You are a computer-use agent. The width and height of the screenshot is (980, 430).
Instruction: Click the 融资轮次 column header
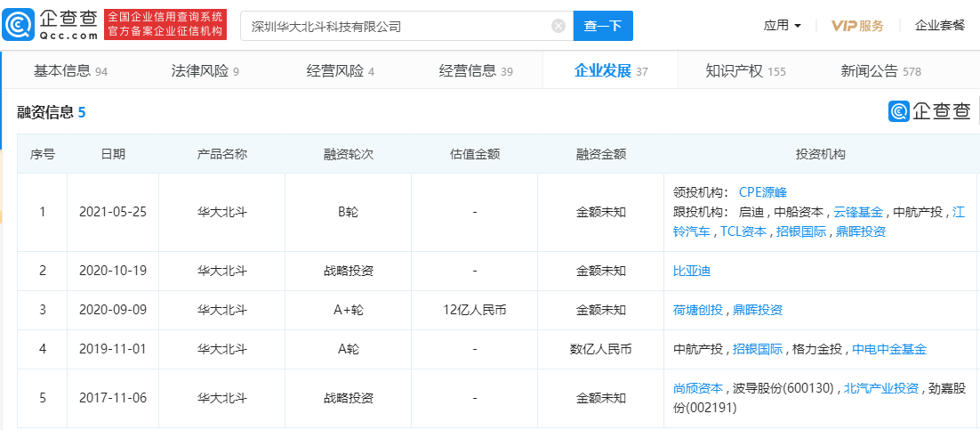pyautogui.click(x=348, y=155)
